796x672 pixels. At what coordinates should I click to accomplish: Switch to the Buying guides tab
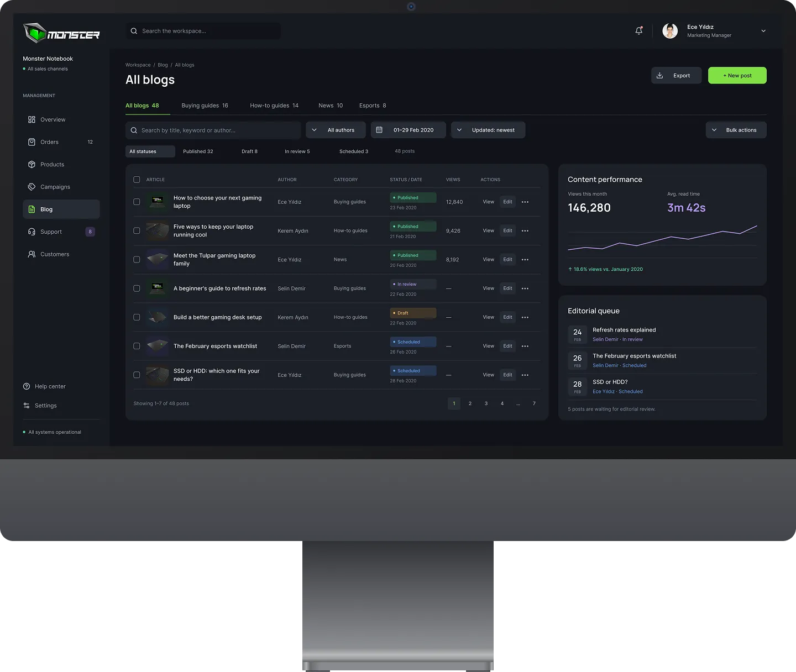click(205, 106)
